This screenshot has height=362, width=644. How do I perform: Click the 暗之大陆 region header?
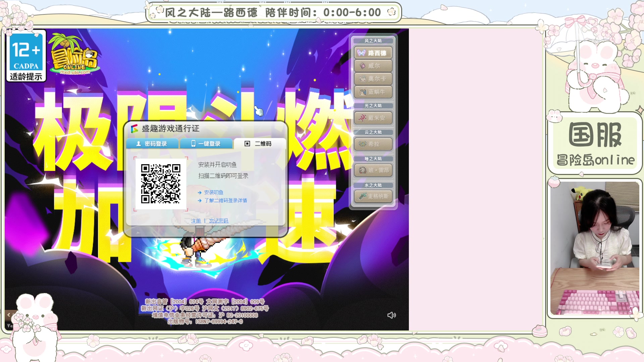pos(373,159)
